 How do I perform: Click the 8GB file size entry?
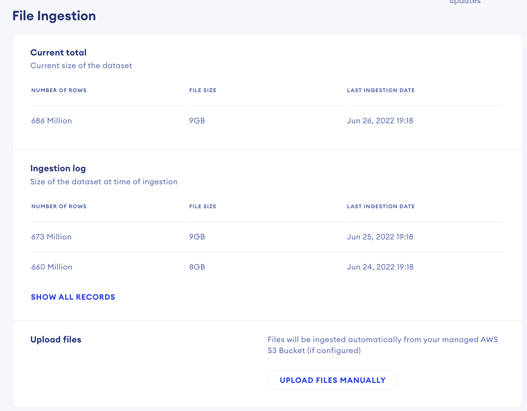197,267
